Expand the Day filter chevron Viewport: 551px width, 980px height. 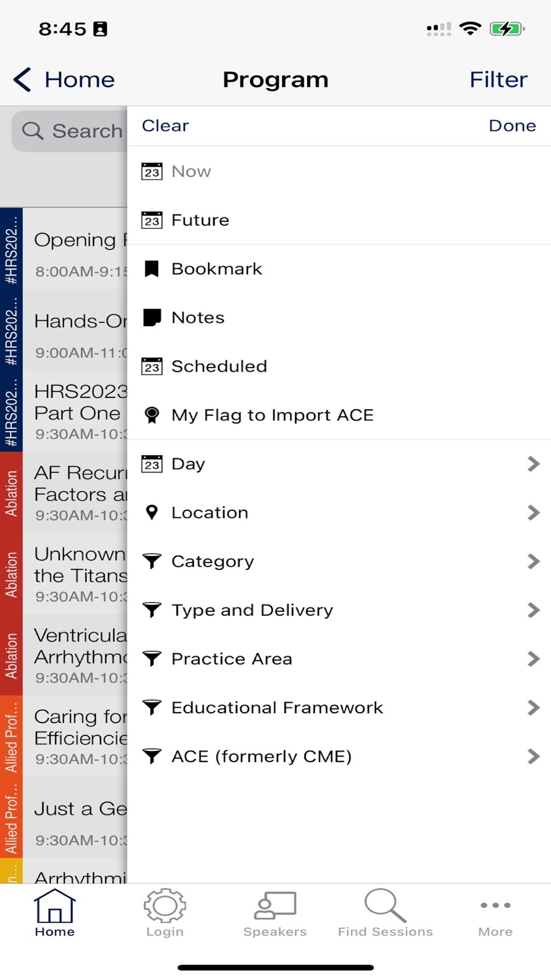point(533,464)
